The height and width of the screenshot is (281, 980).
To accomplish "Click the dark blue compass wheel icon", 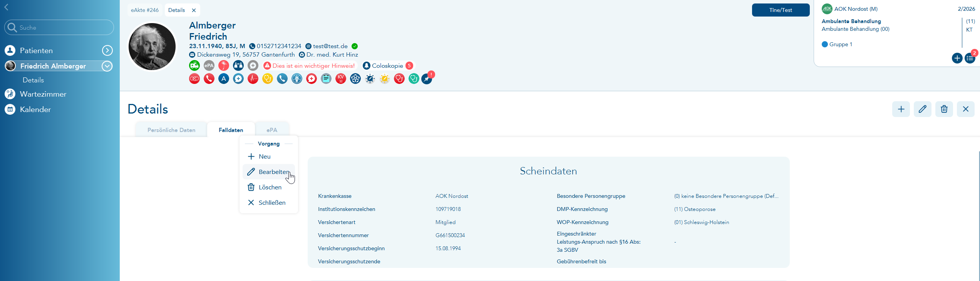I will (x=370, y=79).
